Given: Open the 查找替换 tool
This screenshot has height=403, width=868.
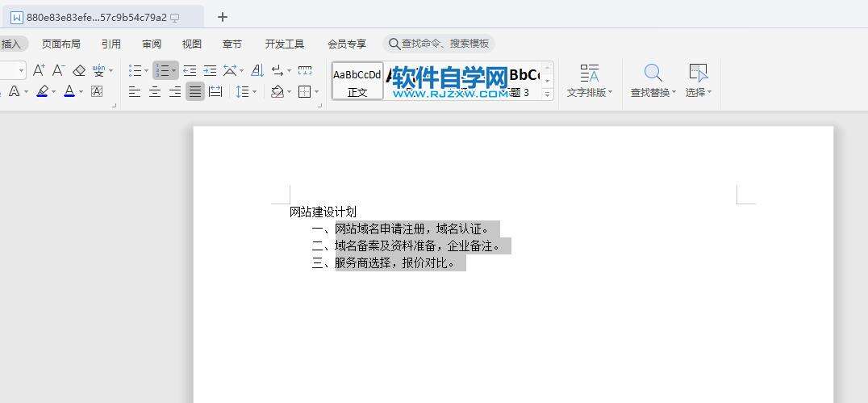Looking at the screenshot, I should (x=653, y=81).
